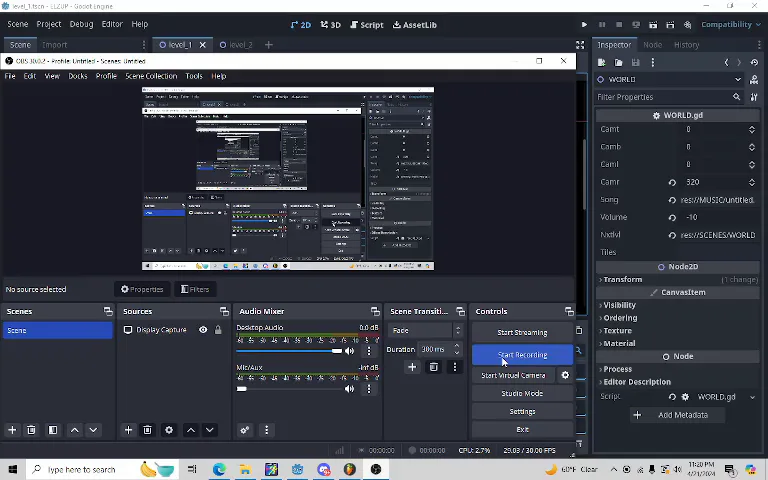Move source down in Sources dock
This screenshot has height=480, width=768.
210,430
